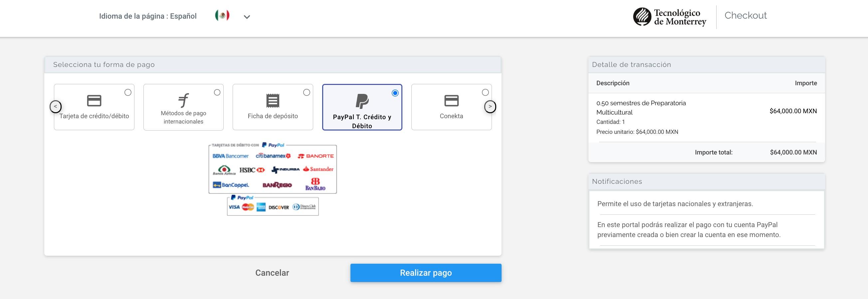Screen dimensions: 868x299
Task: Click the 0.50 semestres de Preparatoria Multicultural description
Action: (x=641, y=108)
